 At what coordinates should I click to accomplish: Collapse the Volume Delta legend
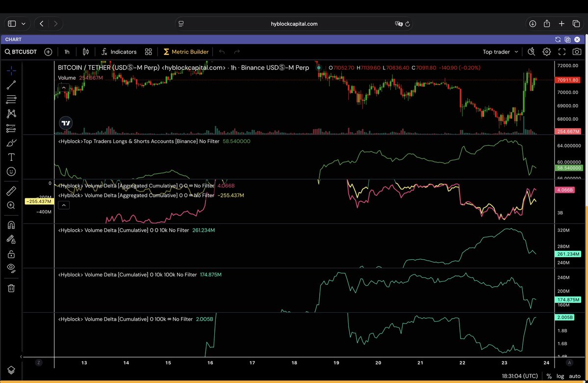tap(64, 205)
